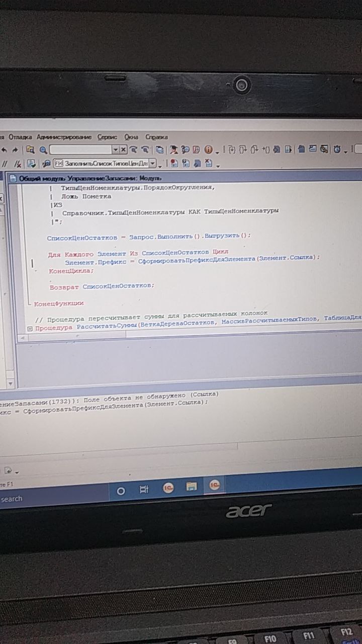Click the Find Previous icon
362x644 pixels.
pos(145,149)
